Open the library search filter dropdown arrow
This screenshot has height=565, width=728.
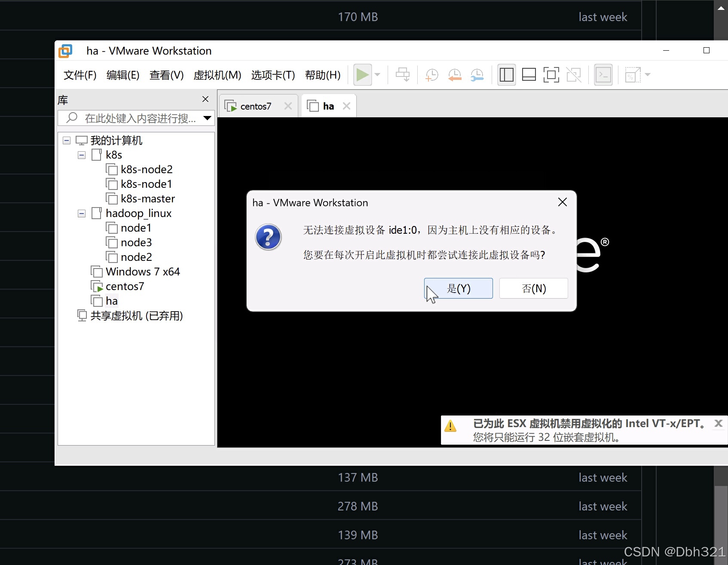(208, 118)
